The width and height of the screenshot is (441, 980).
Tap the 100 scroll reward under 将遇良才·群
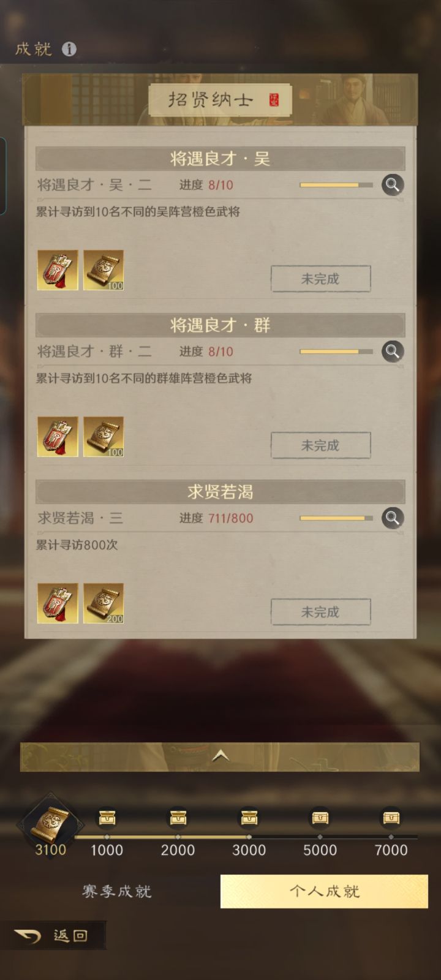104,437
